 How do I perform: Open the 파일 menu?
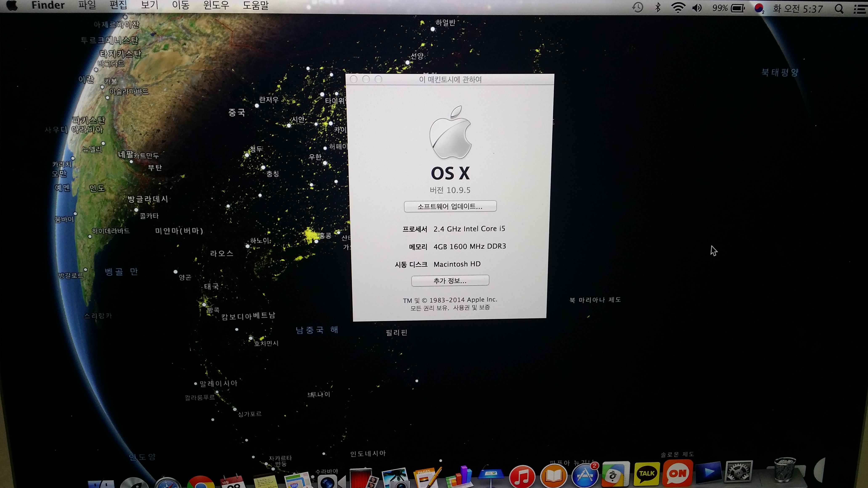87,5
